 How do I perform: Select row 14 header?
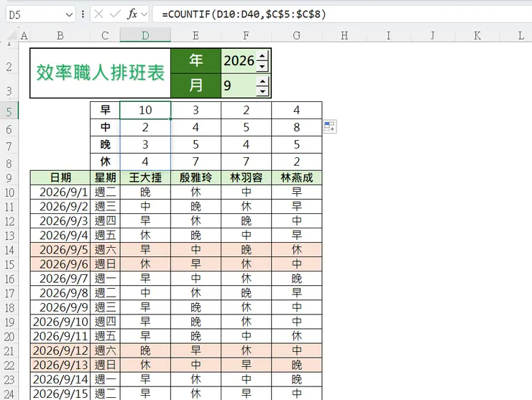tap(9, 250)
